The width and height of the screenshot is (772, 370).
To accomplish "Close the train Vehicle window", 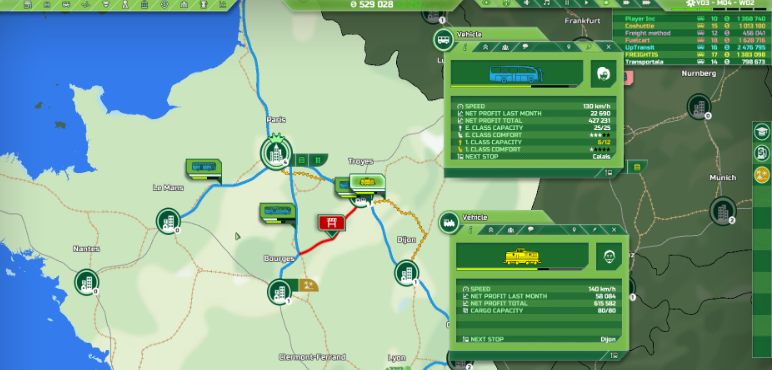I will pyautogui.click(x=614, y=230).
